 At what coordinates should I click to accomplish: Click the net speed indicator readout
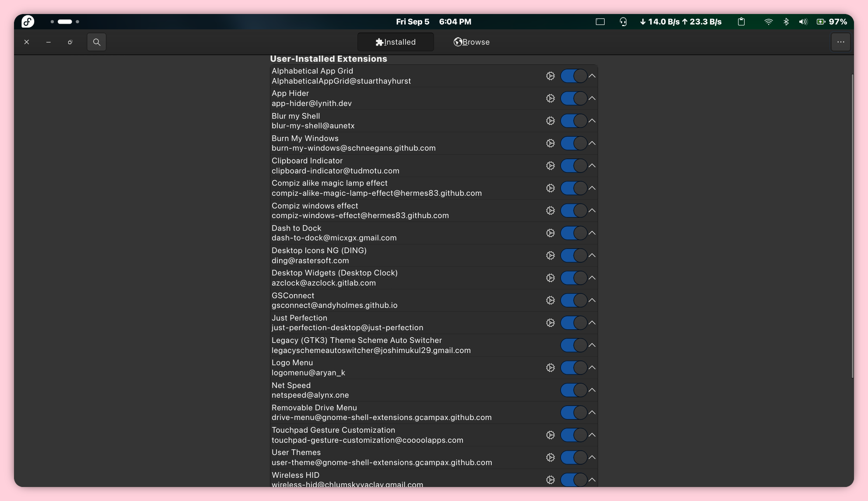click(680, 21)
